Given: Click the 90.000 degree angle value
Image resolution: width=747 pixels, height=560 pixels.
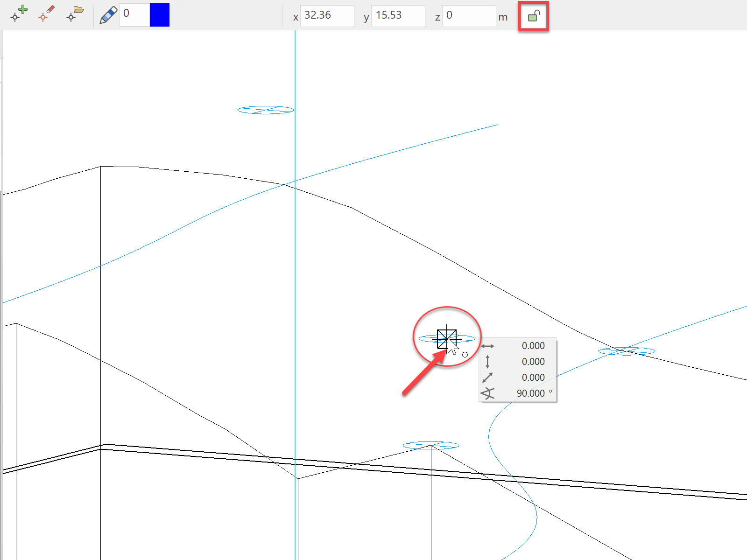Looking at the screenshot, I should (531, 393).
